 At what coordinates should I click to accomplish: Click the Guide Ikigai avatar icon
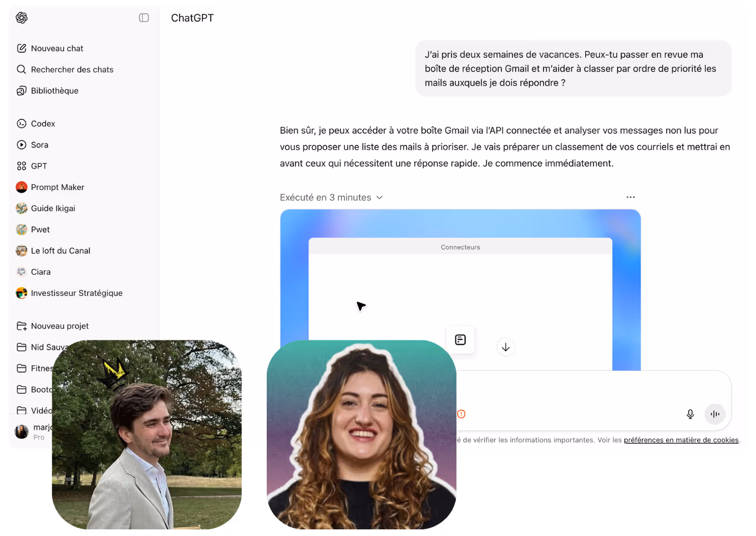[x=22, y=208]
